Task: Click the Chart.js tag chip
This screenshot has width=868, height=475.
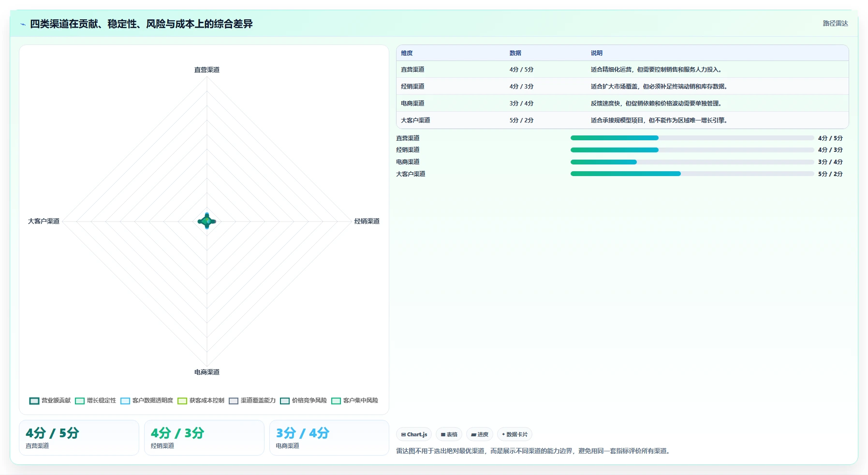Action: 414,434
